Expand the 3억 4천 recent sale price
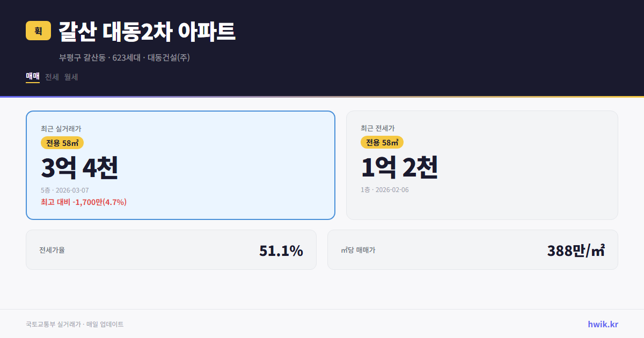Screen dimensions: 644x338 [x=79, y=167]
